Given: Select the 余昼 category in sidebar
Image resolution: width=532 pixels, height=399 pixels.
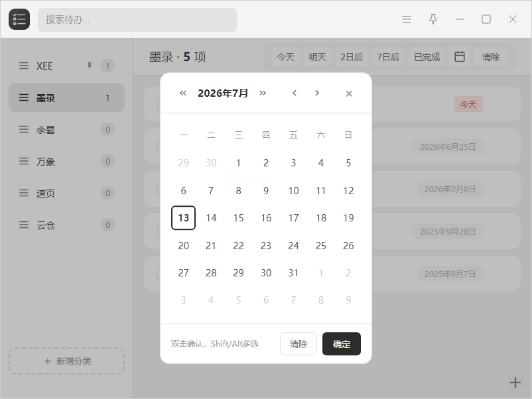Looking at the screenshot, I should pos(66,129).
